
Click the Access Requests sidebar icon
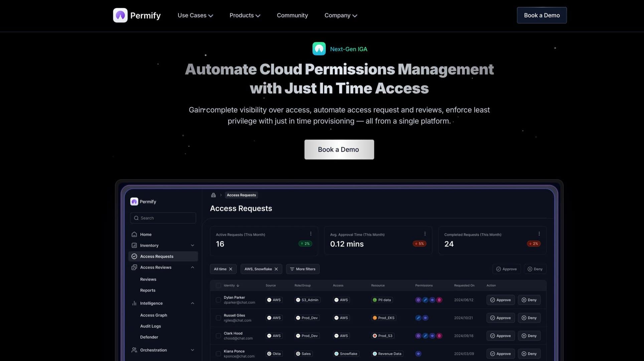(134, 256)
